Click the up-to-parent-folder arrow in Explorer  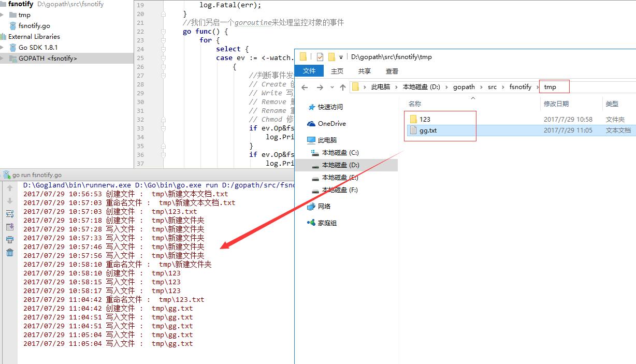[343, 86]
